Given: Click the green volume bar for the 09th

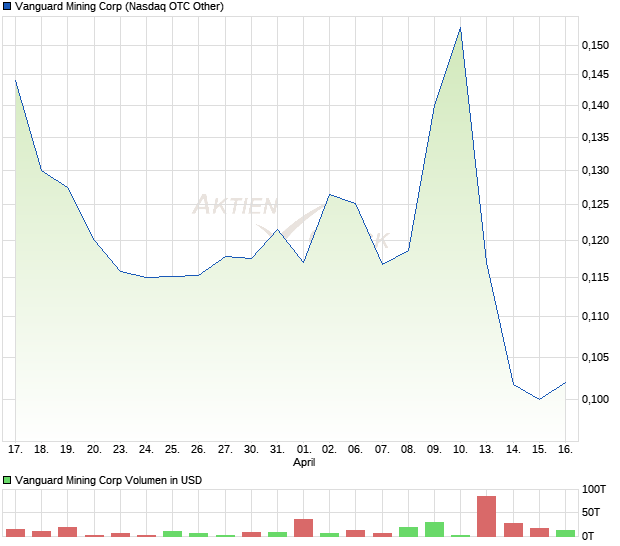Looking at the screenshot, I should (435, 529).
